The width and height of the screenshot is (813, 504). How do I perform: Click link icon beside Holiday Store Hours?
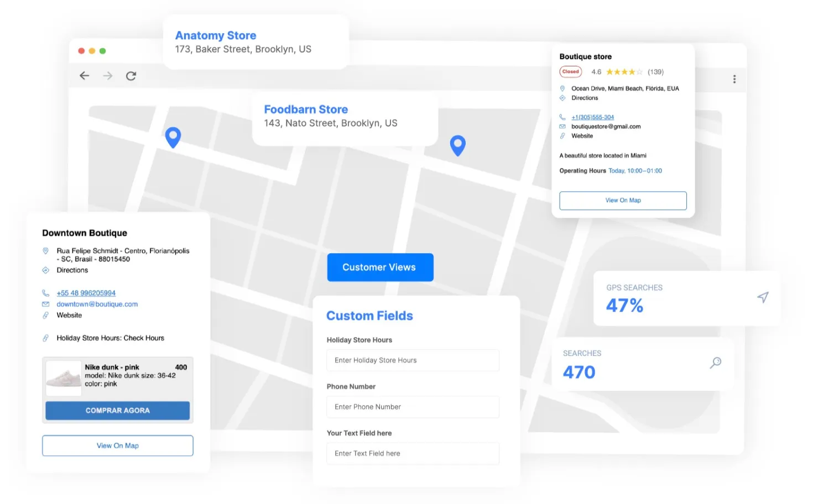point(46,338)
